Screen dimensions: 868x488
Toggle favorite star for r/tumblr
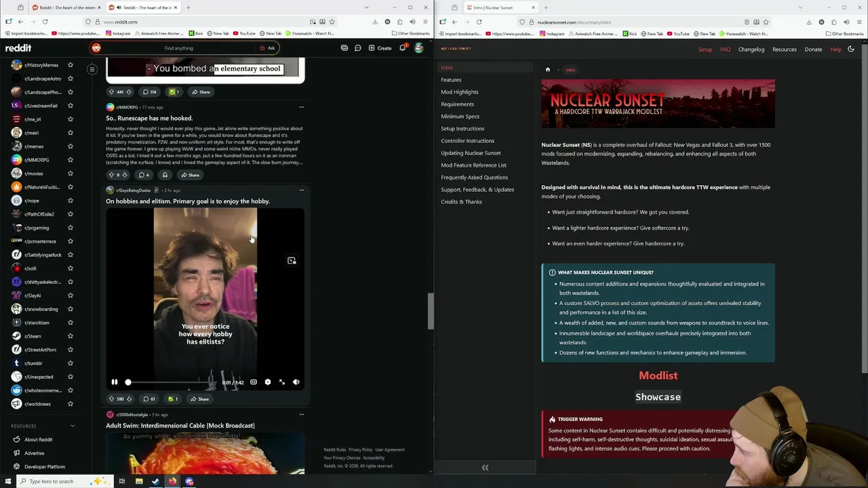click(71, 363)
